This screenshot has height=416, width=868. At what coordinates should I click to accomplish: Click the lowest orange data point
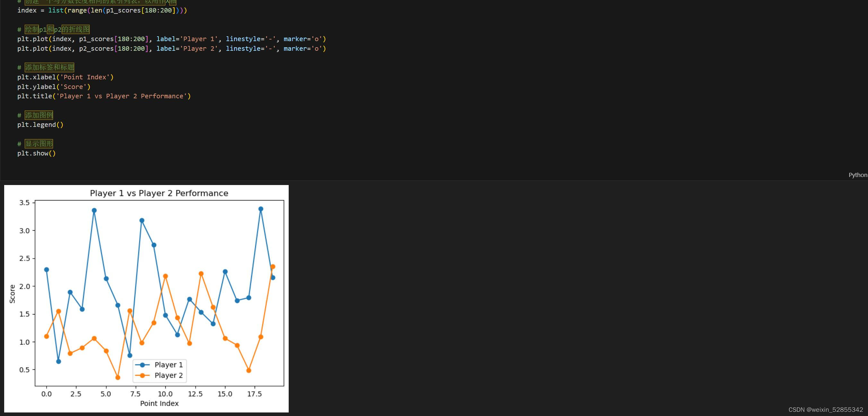pos(118,377)
